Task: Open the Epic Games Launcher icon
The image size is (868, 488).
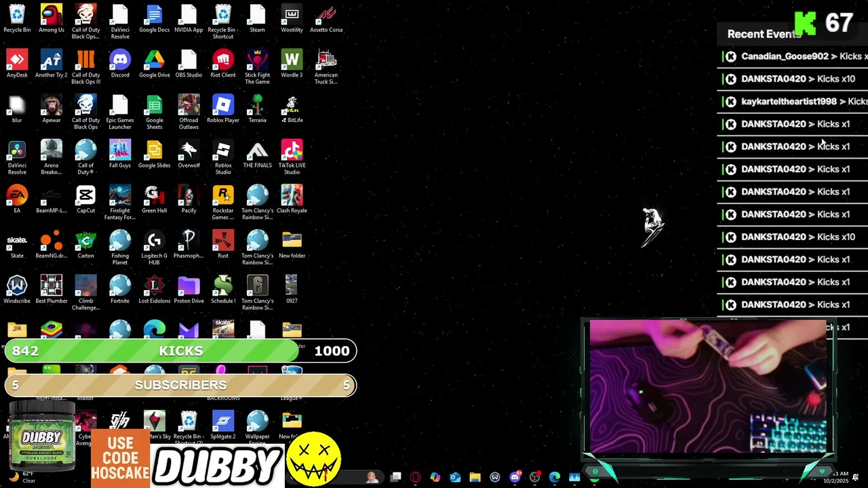Action: [120, 113]
